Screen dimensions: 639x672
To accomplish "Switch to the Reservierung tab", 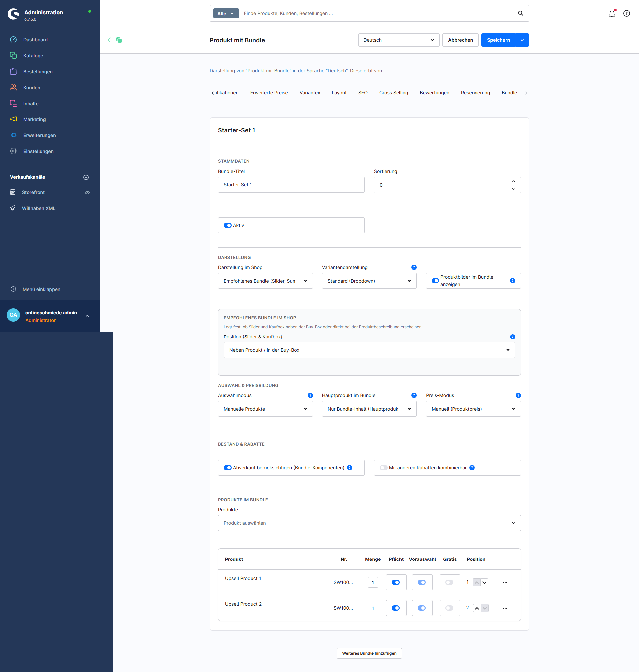I will [x=475, y=93].
